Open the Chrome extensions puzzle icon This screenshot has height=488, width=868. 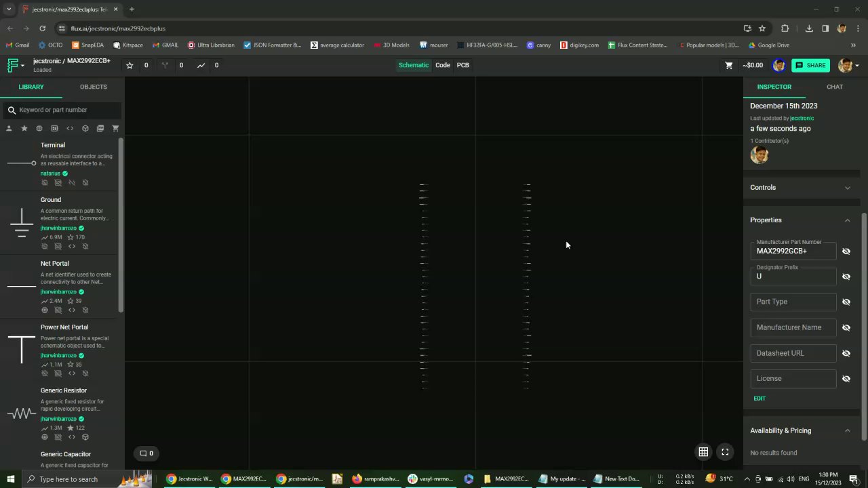point(785,28)
